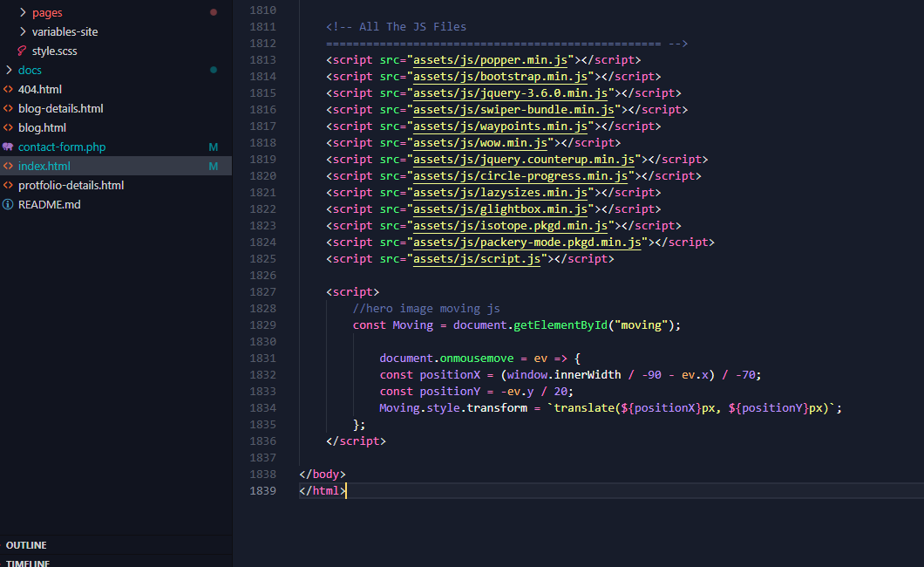
Task: Click the comment "//hero image moving js"
Action: click(426, 308)
